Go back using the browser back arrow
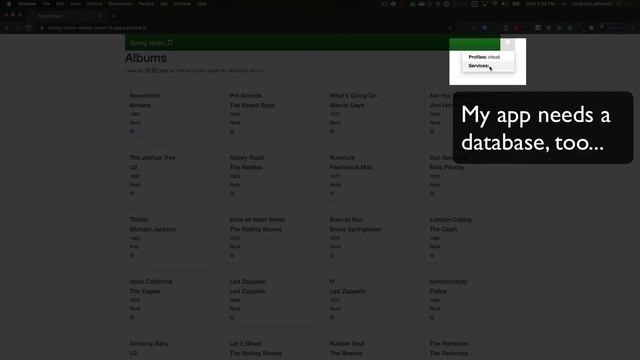The image size is (640, 360). click(x=7, y=28)
